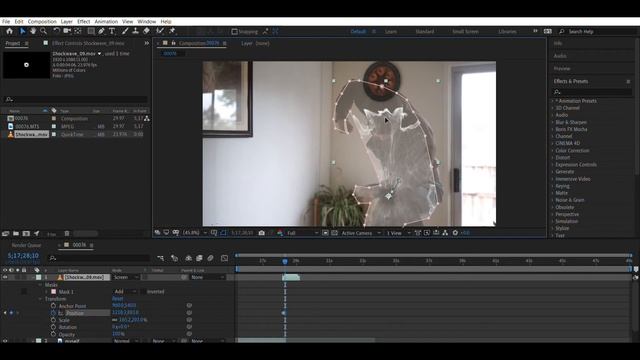Toggle the Inverted checkbox for Mask 1
The width and height of the screenshot is (640, 360).
[x=143, y=291]
